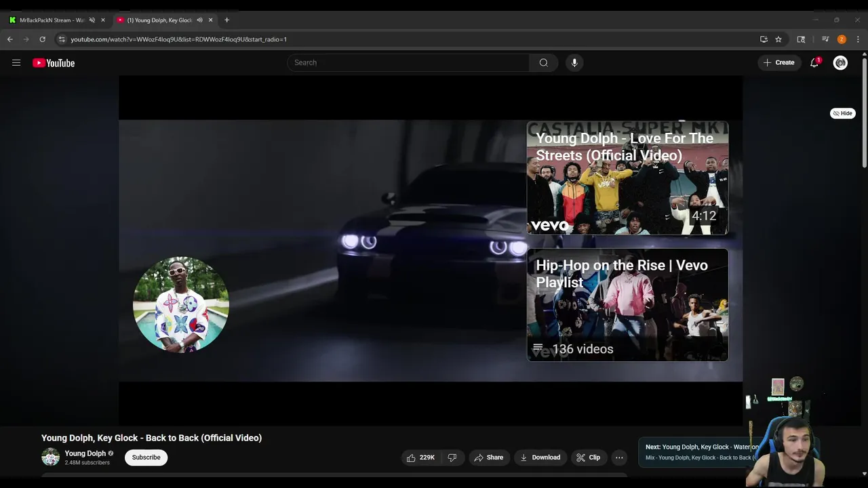868x488 pixels.
Task: Open Chrome three-dot menu
Action: [x=858, y=39]
